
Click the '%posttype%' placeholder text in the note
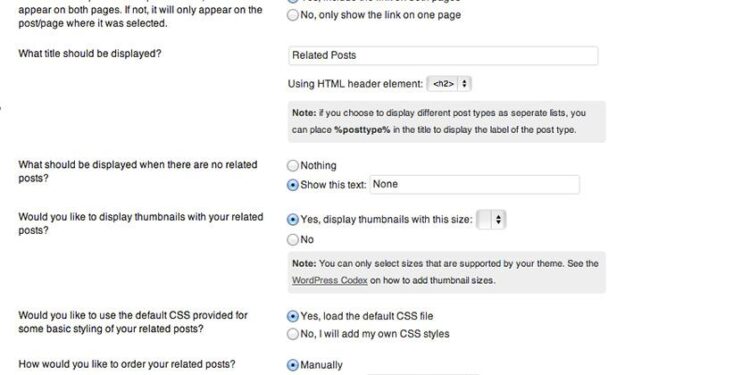pos(362,130)
